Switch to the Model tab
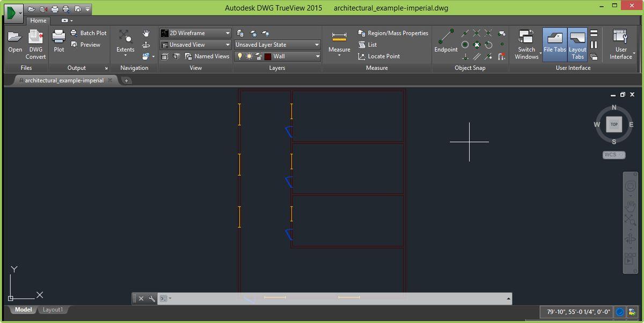The image size is (644, 323). tap(23, 310)
